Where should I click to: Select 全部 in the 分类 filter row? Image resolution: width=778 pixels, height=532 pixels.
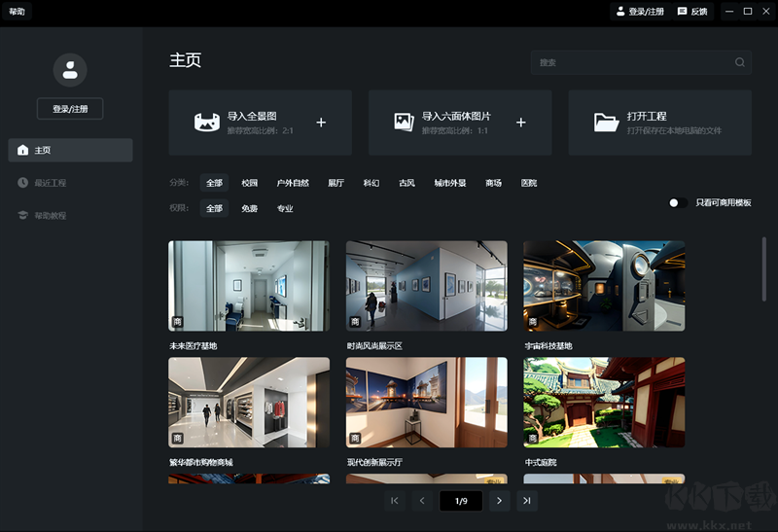click(x=214, y=183)
